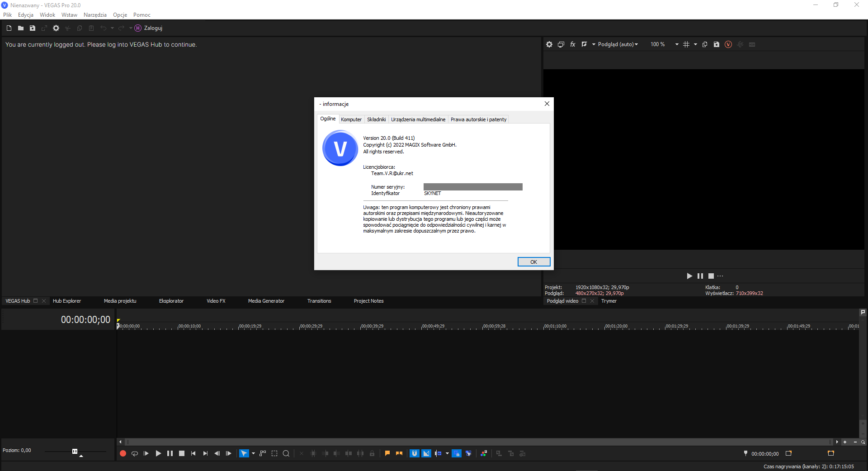Image resolution: width=868 pixels, height=471 pixels.
Task: Open undo history dropdown arrow
Action: (112, 28)
